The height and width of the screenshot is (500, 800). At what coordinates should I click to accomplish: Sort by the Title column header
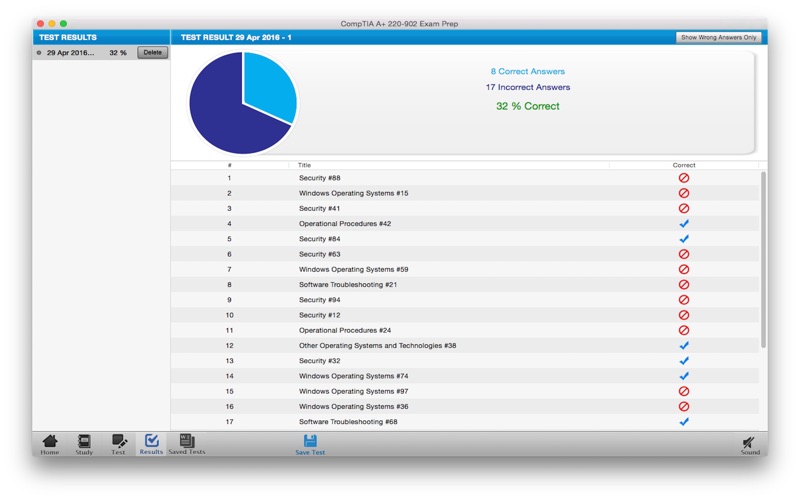(x=449, y=165)
